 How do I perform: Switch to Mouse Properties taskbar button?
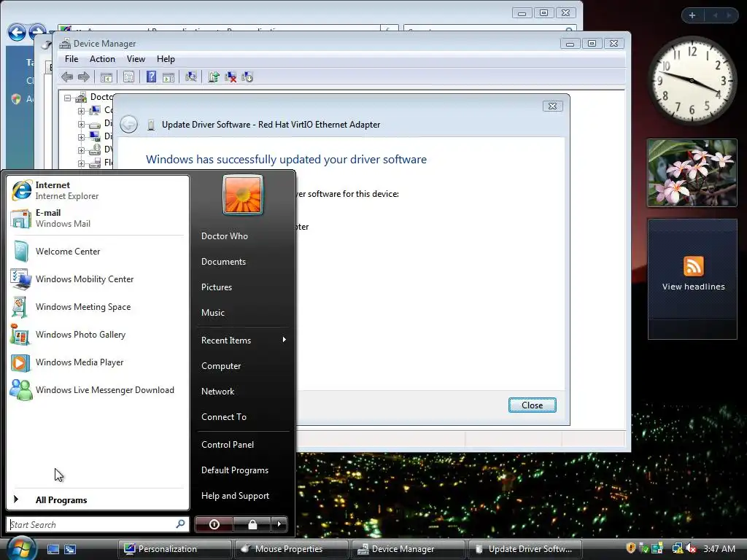click(292, 549)
